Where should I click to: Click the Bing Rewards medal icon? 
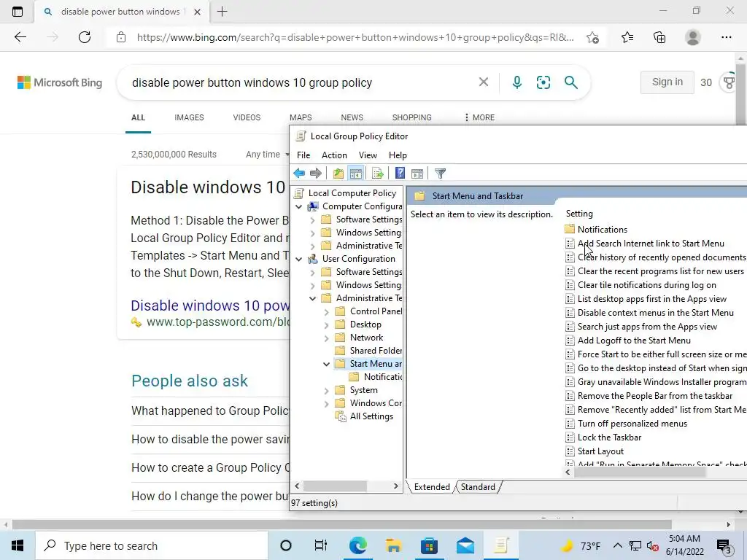(729, 82)
